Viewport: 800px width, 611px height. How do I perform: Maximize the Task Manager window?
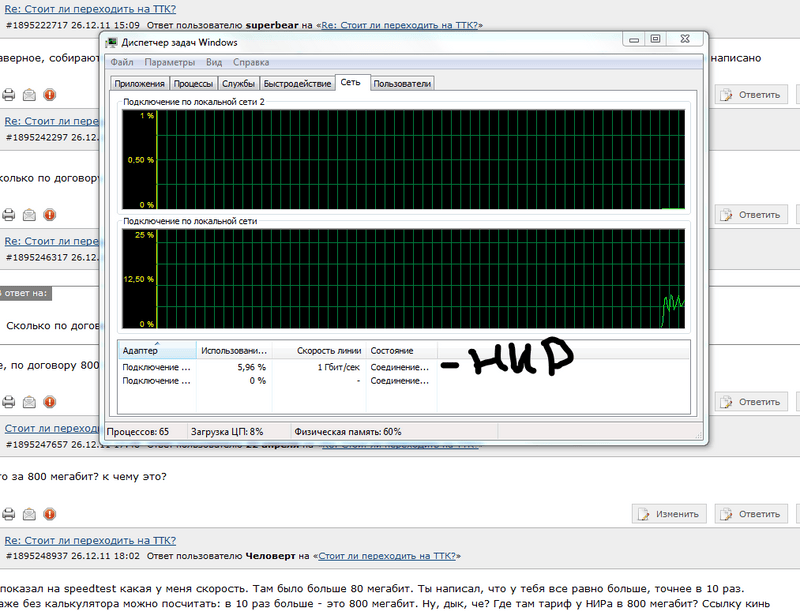pyautogui.click(x=656, y=39)
